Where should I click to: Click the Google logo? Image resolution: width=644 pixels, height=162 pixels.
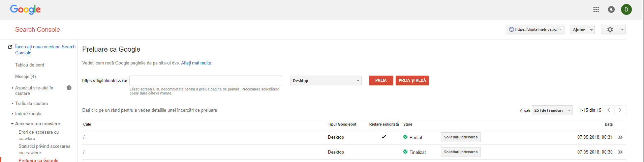[x=25, y=9]
